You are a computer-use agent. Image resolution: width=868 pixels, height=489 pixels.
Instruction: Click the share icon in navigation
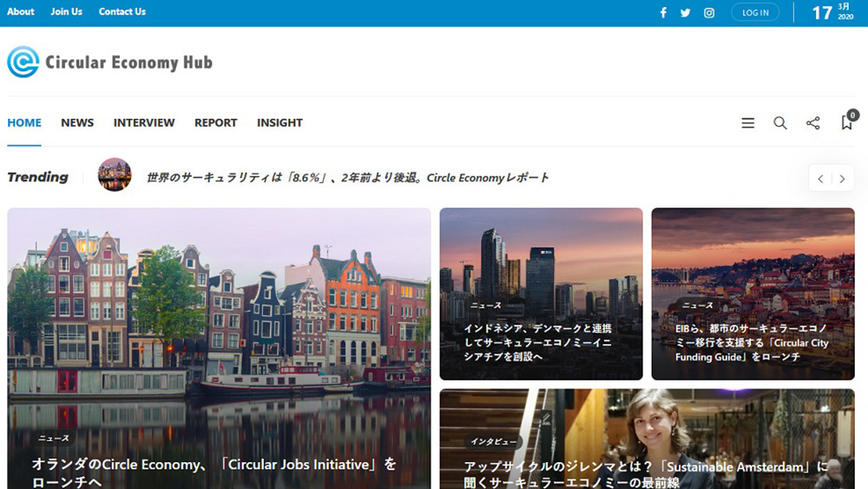click(812, 123)
